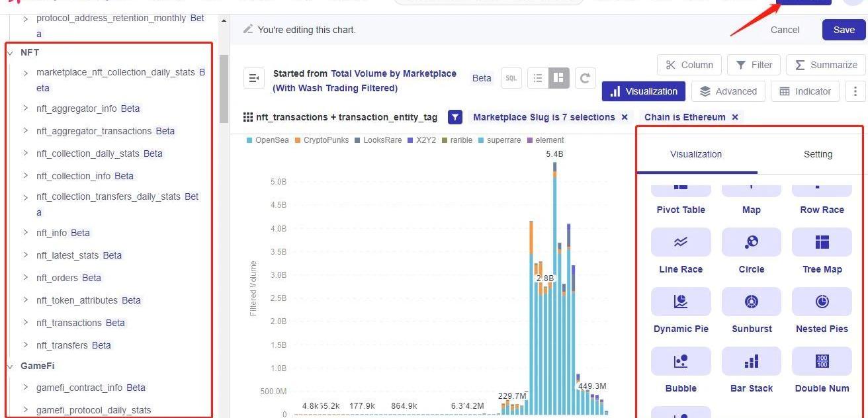Expand the nft_orders table
The image size is (868, 418).
(25, 278)
